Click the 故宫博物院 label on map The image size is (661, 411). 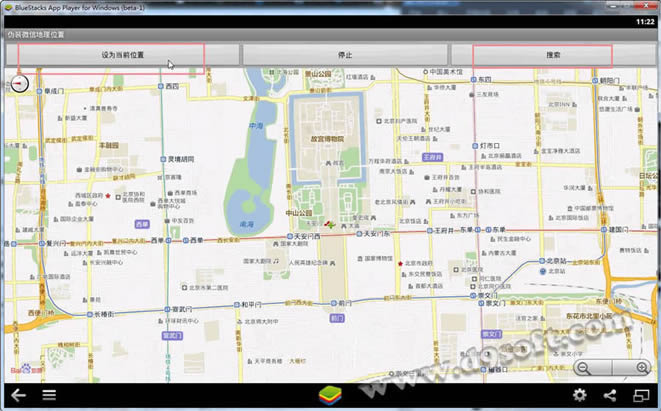coord(326,139)
